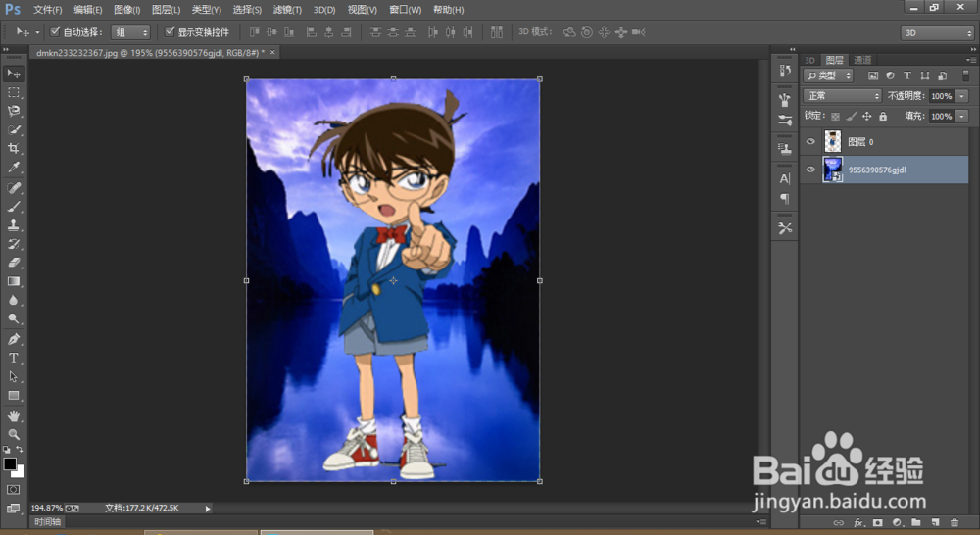Select the Quick Selection tool
This screenshot has width=980, height=535.
point(13,130)
